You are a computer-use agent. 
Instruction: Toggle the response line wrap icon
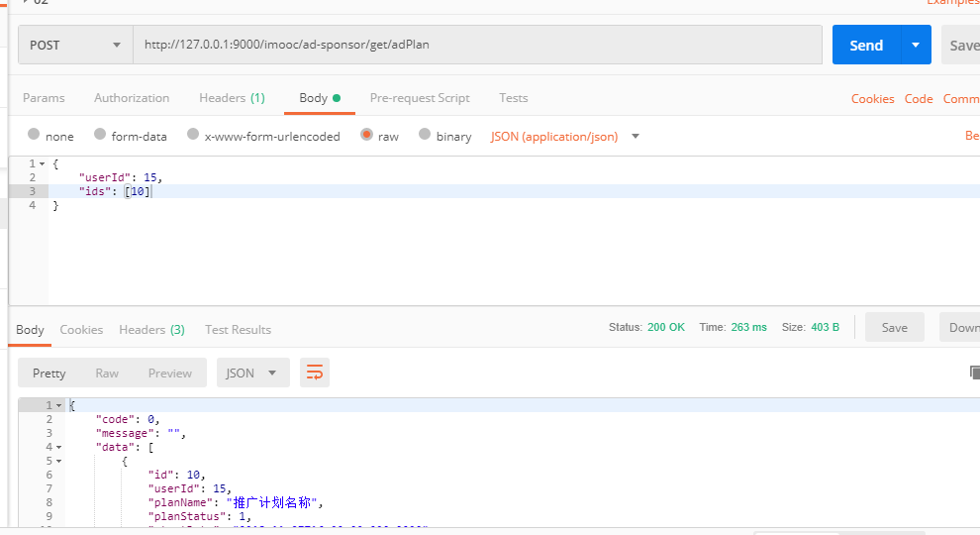click(315, 373)
